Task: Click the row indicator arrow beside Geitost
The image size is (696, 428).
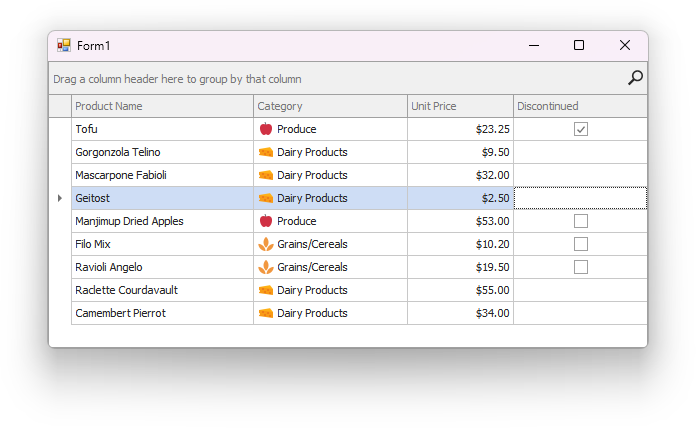Action: pos(60,198)
